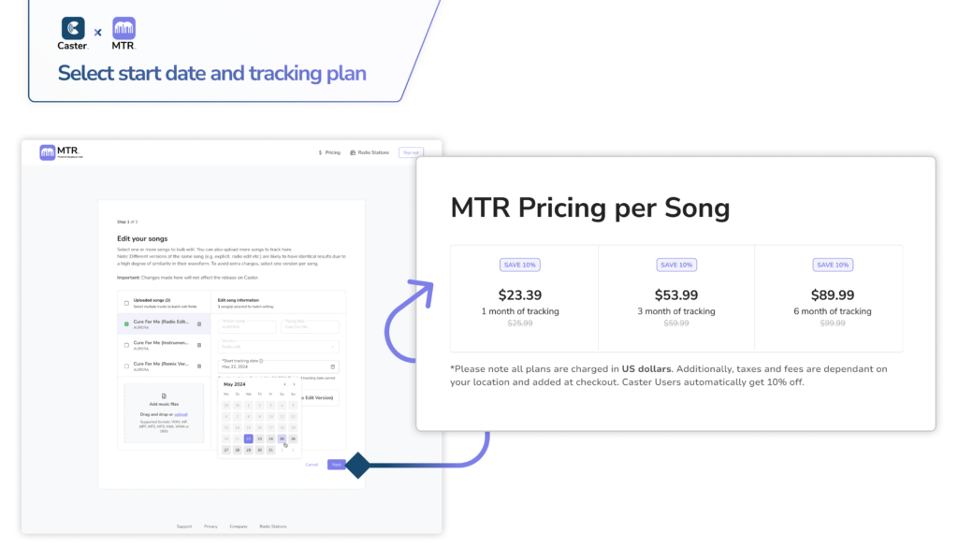Select the $53.99 three month tracking plan
The width and height of the screenshot is (958, 560).
click(676, 298)
